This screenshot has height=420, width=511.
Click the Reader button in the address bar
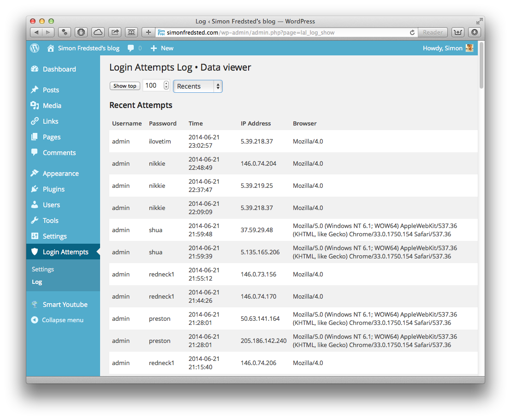click(433, 32)
